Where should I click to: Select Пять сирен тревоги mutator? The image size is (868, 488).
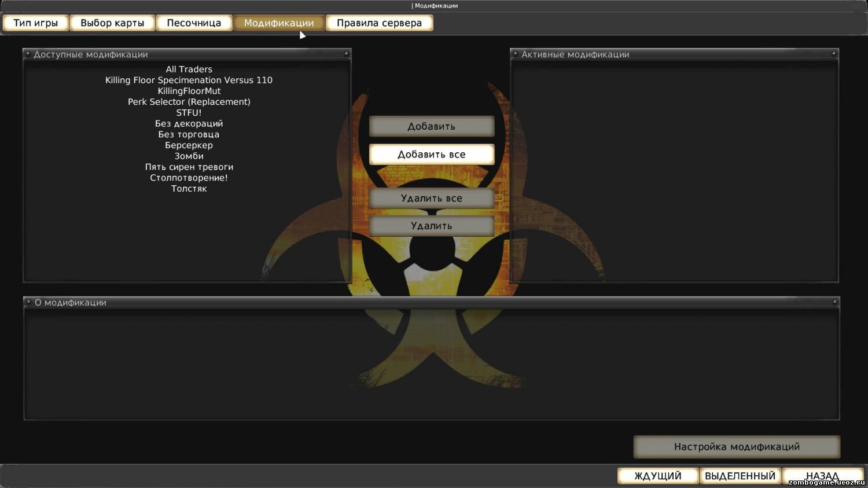[189, 167]
